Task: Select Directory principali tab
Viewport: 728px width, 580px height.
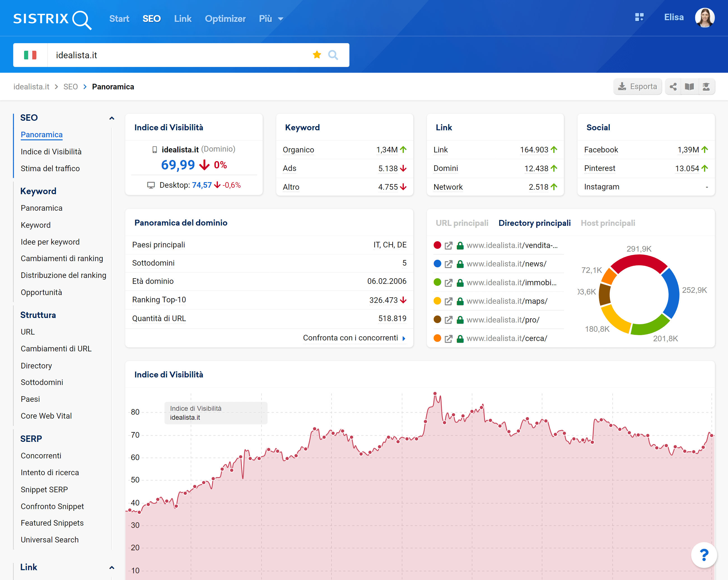Action: click(x=535, y=223)
